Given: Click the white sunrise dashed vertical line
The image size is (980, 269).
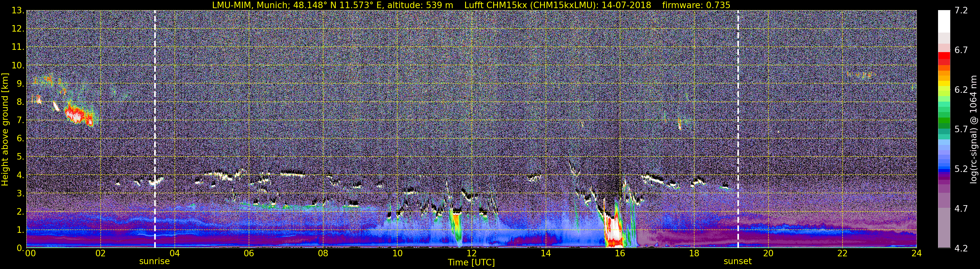Looking at the screenshot, I should (155, 129).
